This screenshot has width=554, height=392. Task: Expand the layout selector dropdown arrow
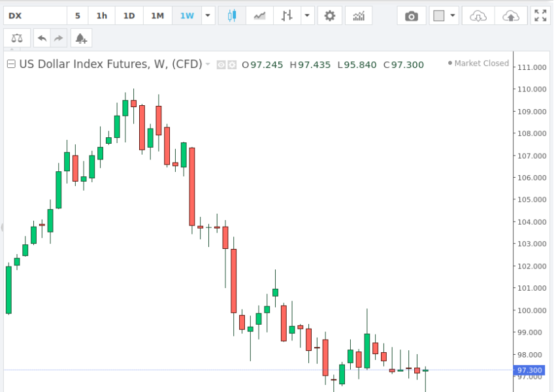453,16
